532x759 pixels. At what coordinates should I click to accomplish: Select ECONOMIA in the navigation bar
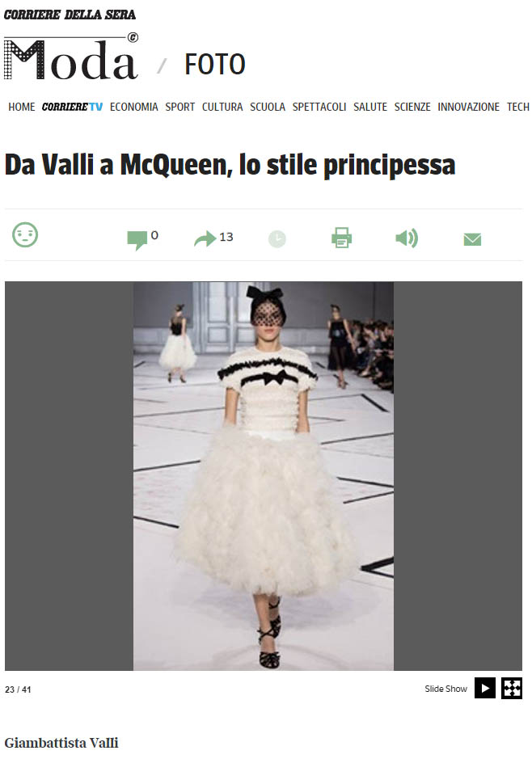(134, 107)
